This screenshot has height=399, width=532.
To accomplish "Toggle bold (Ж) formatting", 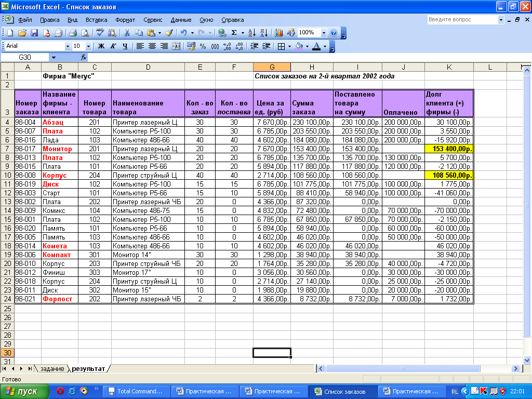I will click(x=101, y=46).
